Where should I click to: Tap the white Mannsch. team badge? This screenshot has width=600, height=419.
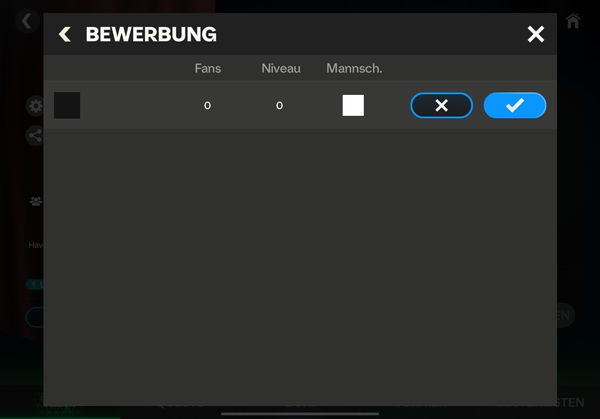click(353, 105)
